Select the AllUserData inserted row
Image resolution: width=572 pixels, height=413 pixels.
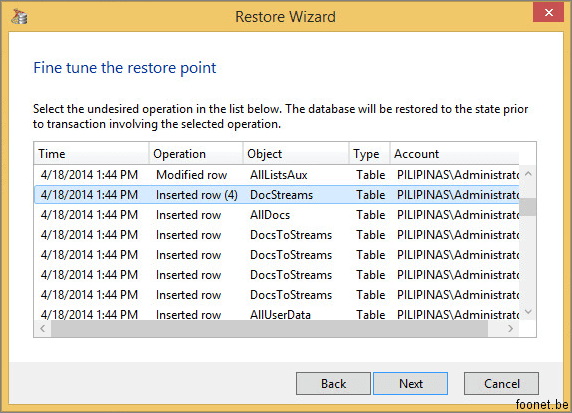[x=277, y=314]
